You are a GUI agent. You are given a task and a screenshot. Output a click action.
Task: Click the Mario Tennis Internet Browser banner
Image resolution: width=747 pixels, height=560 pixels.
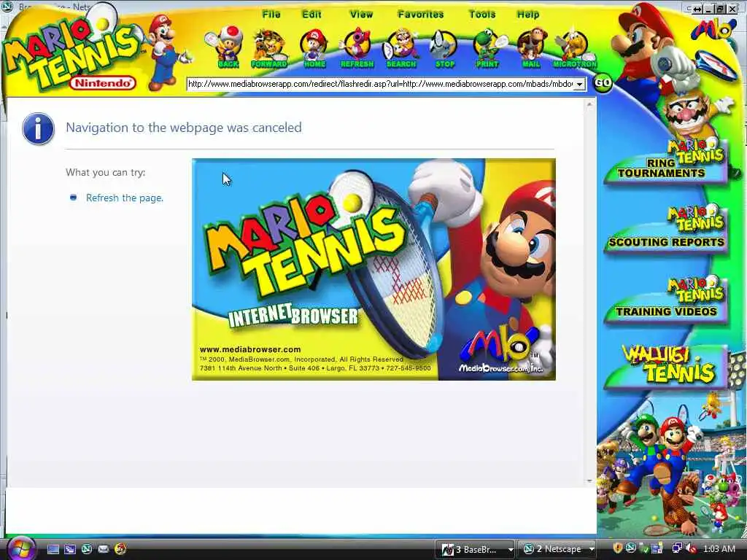[373, 269]
